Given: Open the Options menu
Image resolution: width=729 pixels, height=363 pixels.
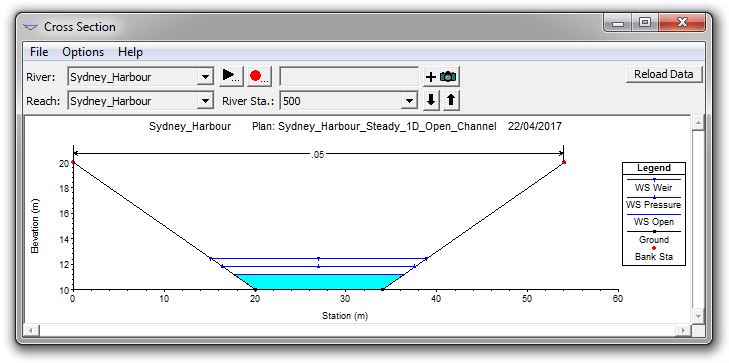Looking at the screenshot, I should click(x=83, y=52).
